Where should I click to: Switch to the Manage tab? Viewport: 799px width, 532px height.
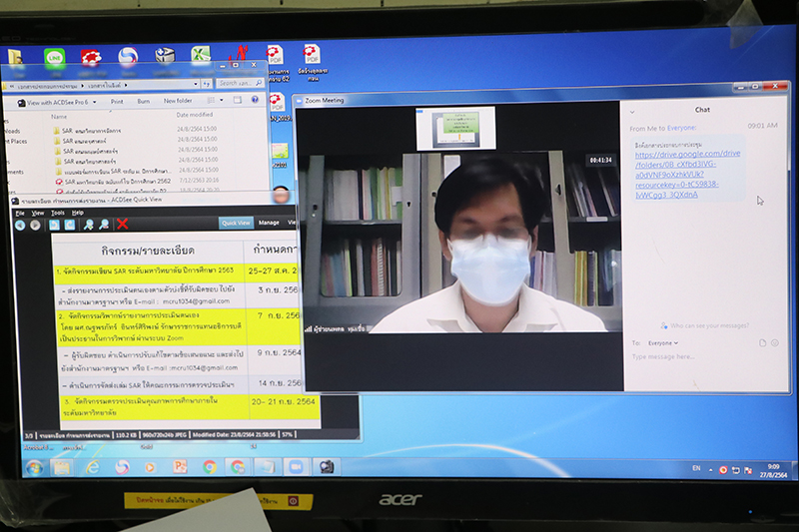pos(269,223)
